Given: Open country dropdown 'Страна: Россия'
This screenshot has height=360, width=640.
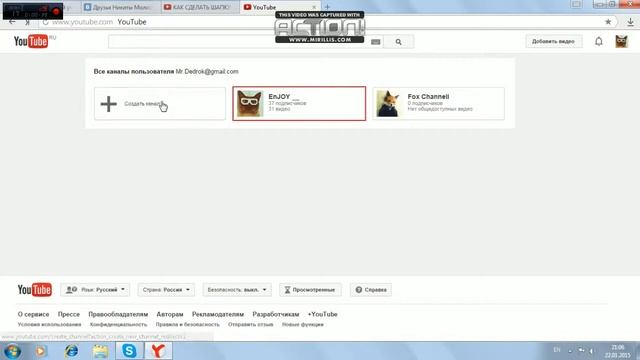Looking at the screenshot, I should pos(166,290).
